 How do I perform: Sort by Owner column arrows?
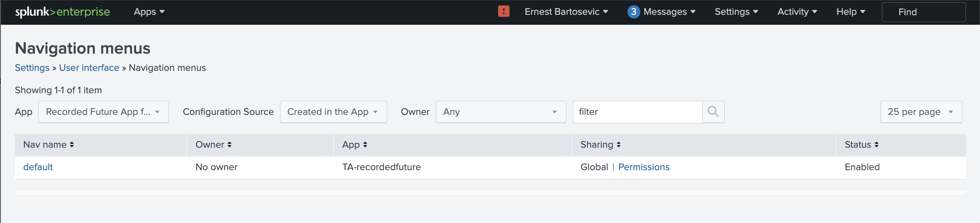click(x=229, y=145)
